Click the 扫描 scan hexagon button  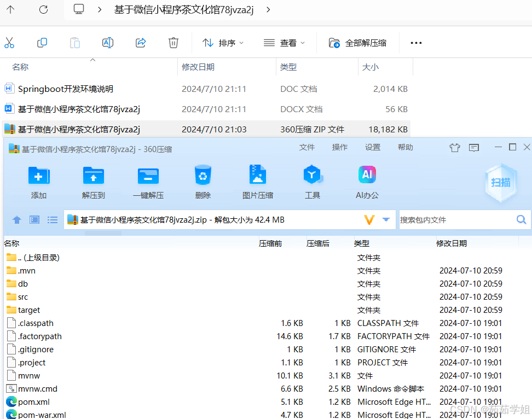tap(501, 183)
